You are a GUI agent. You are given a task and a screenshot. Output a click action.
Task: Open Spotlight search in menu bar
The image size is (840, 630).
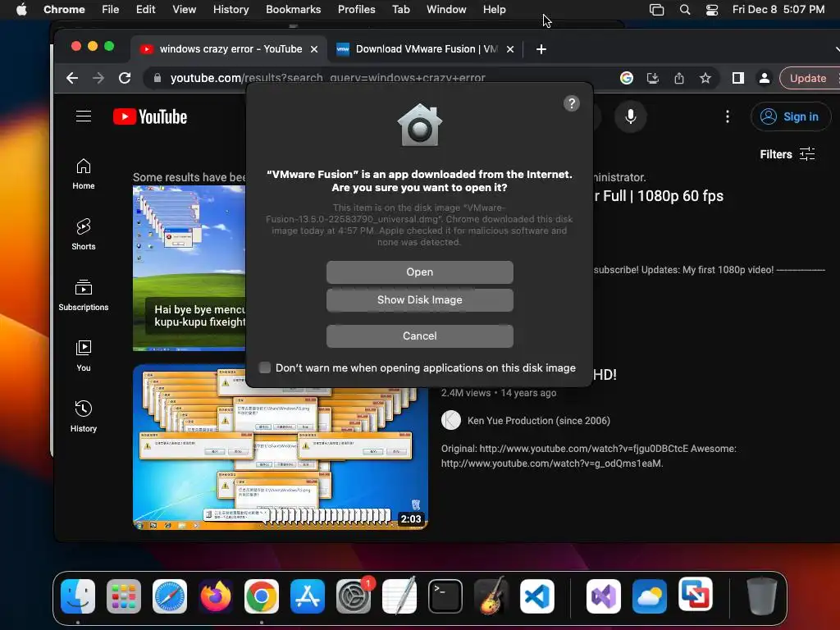pyautogui.click(x=685, y=9)
